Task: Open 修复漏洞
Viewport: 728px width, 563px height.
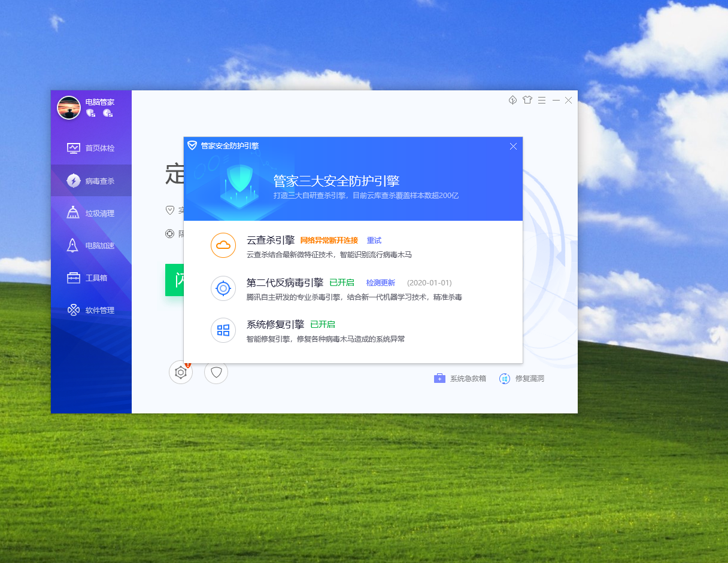Action: point(521,379)
